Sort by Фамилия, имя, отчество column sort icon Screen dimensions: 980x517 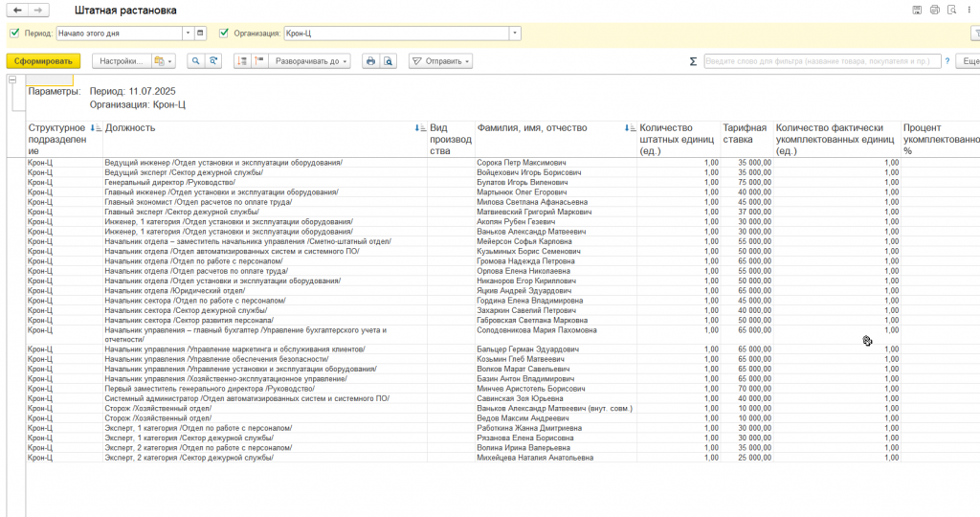[x=630, y=128]
